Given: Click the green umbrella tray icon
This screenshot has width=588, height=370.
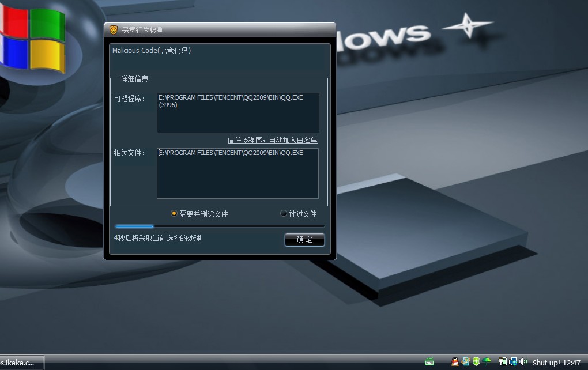Looking at the screenshot, I should [487, 361].
